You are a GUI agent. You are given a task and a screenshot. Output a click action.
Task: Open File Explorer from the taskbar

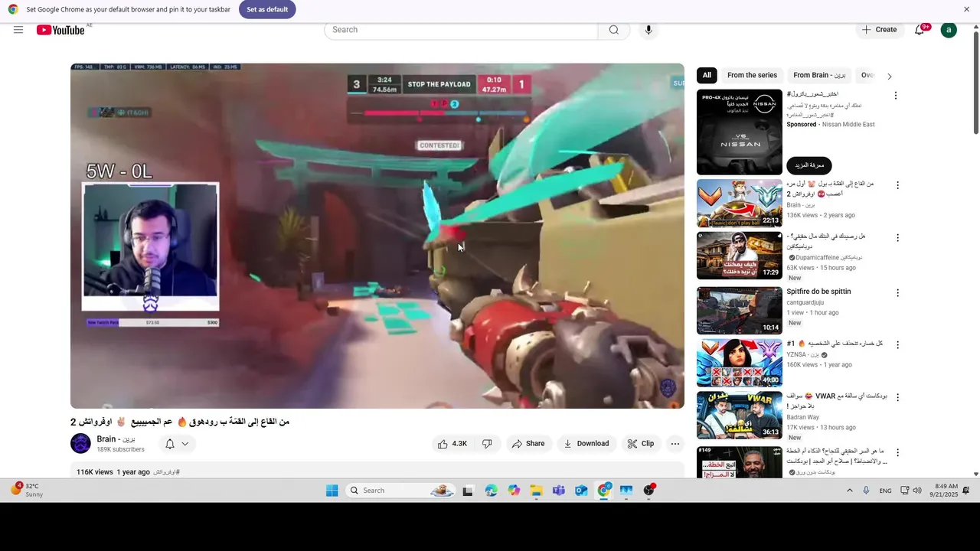[537, 491]
